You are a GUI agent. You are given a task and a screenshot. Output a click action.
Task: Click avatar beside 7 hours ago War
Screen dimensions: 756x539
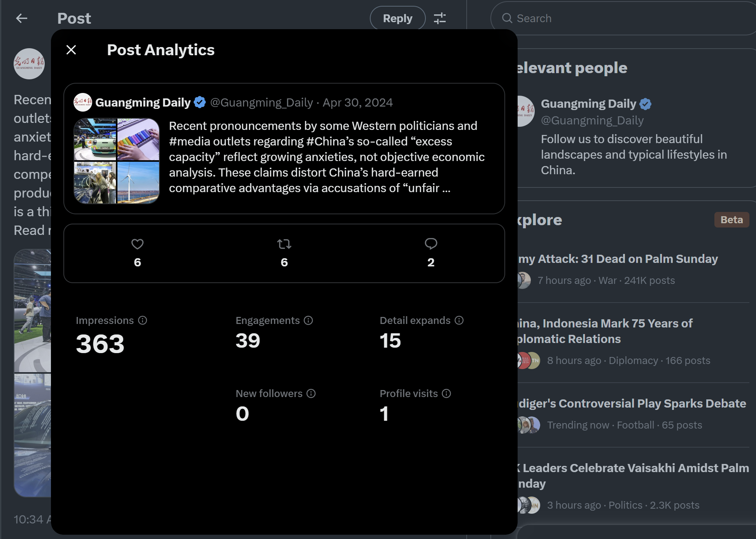(524, 280)
